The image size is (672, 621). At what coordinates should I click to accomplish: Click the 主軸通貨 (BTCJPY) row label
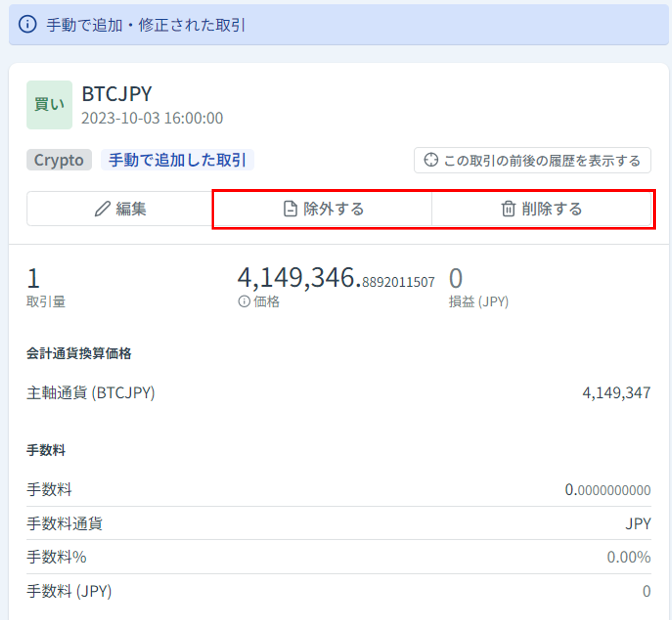point(91,393)
